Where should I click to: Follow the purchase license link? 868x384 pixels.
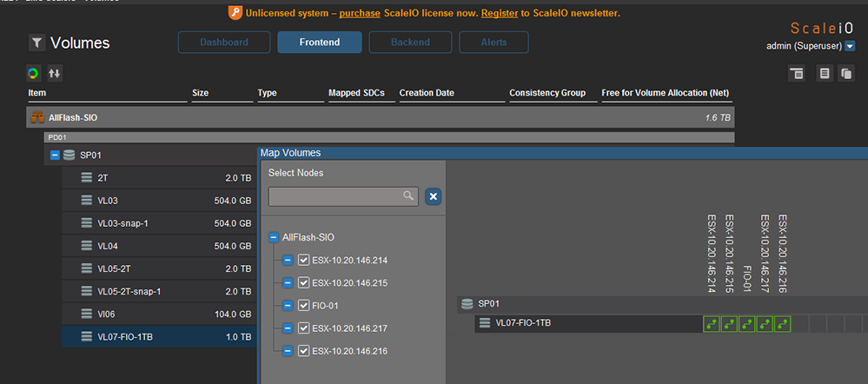(360, 13)
